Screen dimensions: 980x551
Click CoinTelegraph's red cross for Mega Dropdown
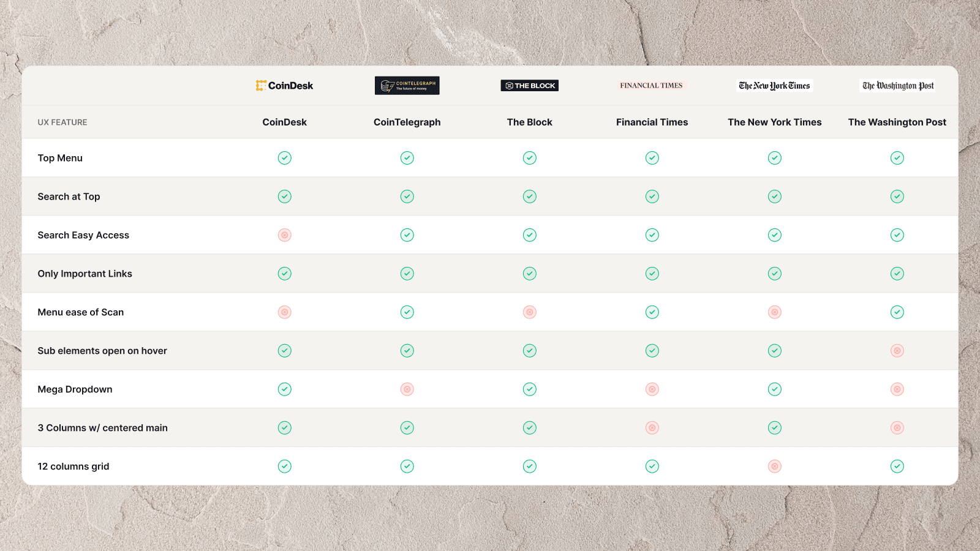click(x=407, y=389)
